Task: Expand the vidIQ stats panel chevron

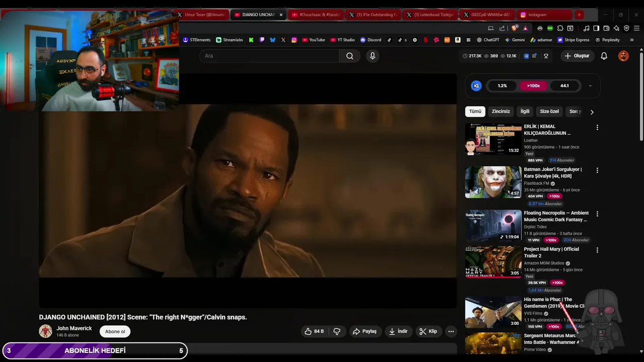Action: click(x=590, y=86)
